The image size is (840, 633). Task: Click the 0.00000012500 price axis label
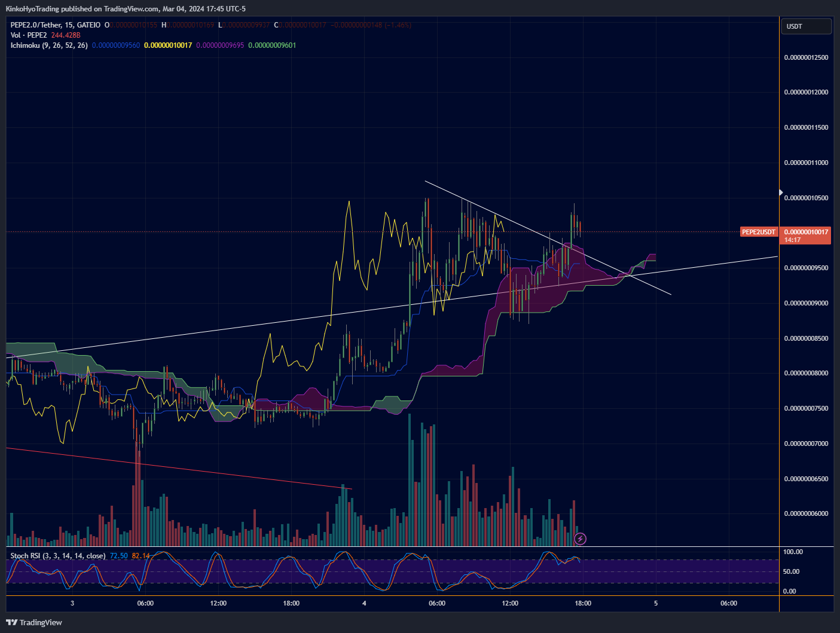(806, 57)
